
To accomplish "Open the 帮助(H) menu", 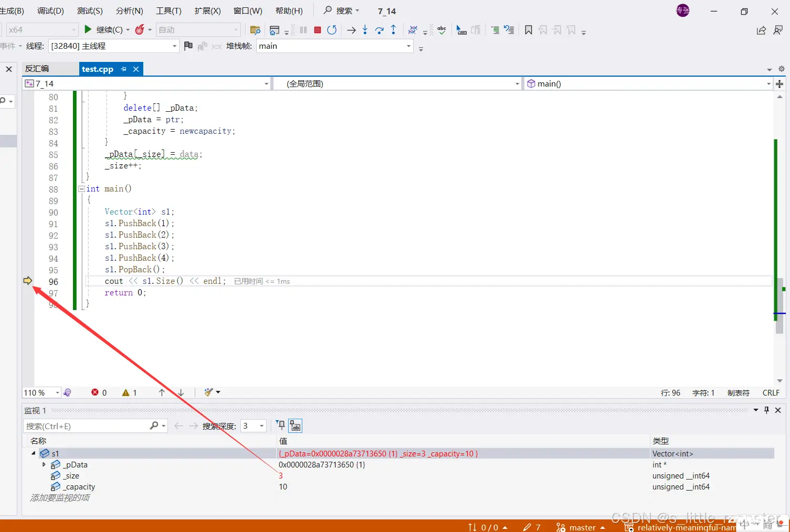I will (289, 10).
